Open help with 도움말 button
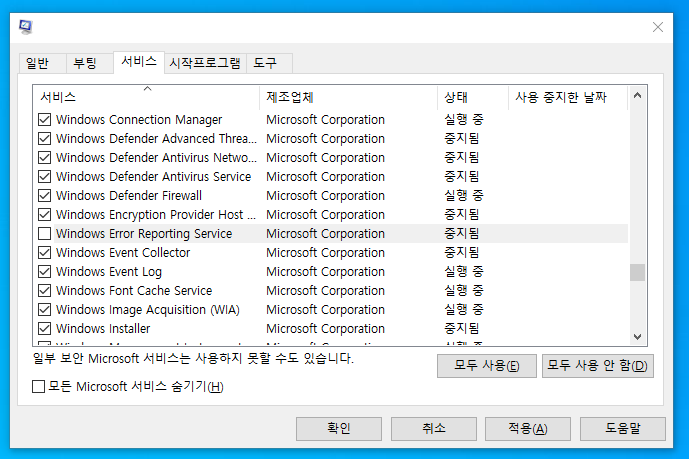 (623, 429)
